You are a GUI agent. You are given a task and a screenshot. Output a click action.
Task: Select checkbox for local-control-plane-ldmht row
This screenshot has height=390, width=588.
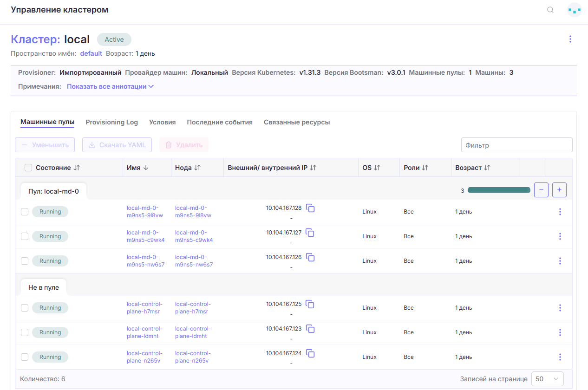25,332
